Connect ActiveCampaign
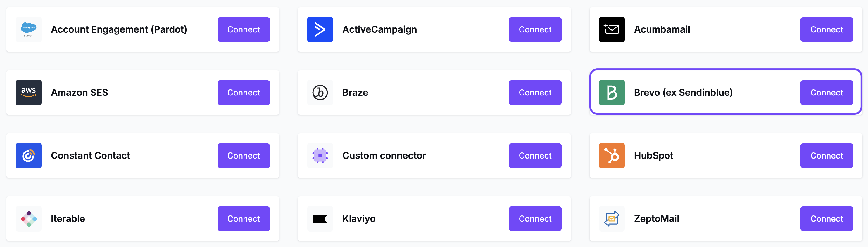868x247 pixels. (x=535, y=29)
